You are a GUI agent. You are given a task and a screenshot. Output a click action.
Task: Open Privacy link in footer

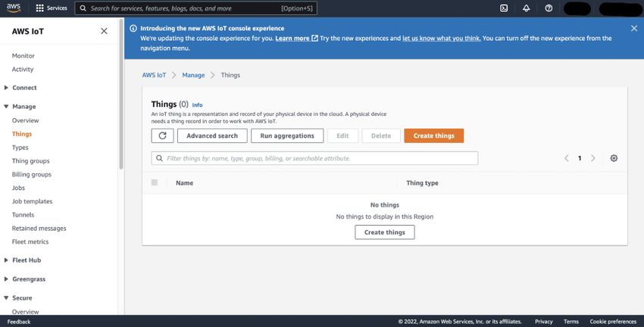(x=544, y=322)
